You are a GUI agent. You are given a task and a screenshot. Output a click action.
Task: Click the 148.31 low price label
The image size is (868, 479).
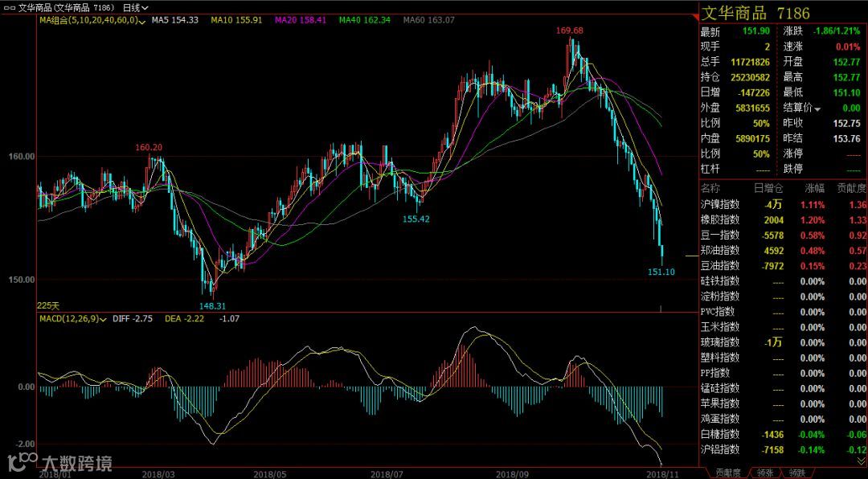pos(212,305)
